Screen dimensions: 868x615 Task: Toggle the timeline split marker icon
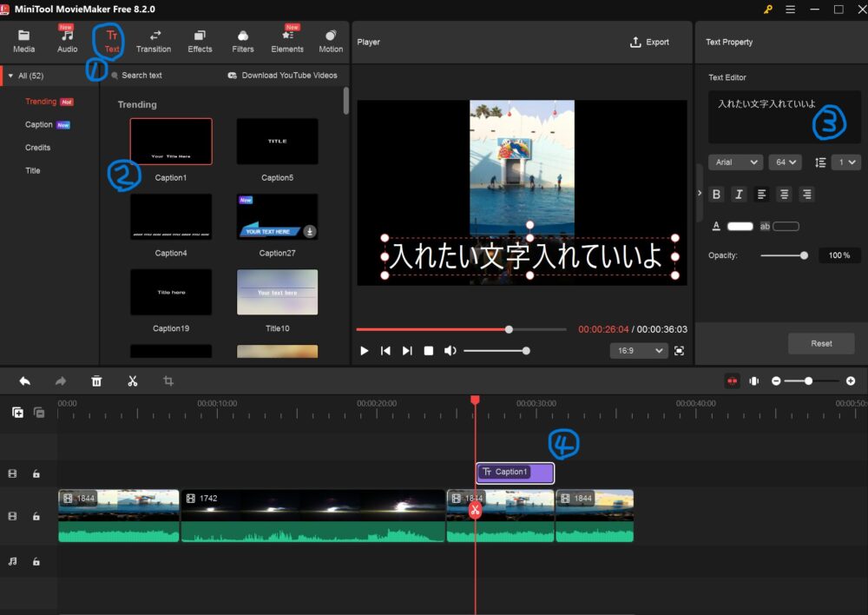pyautogui.click(x=754, y=381)
